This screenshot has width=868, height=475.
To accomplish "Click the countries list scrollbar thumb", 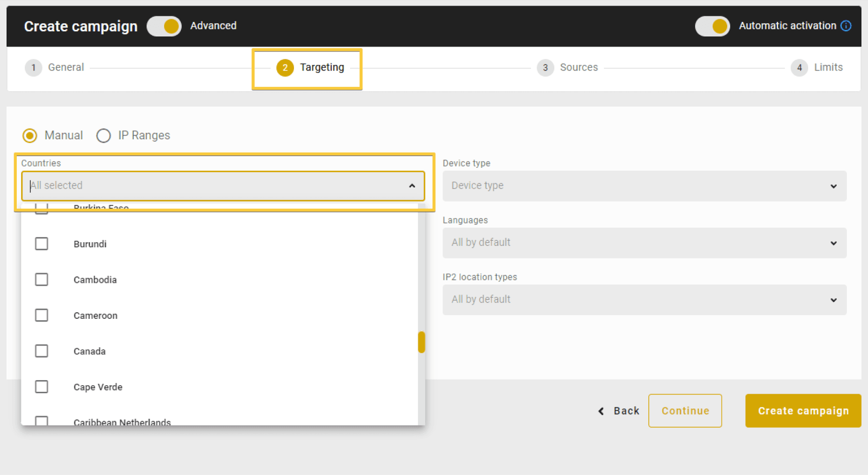I will coord(421,342).
